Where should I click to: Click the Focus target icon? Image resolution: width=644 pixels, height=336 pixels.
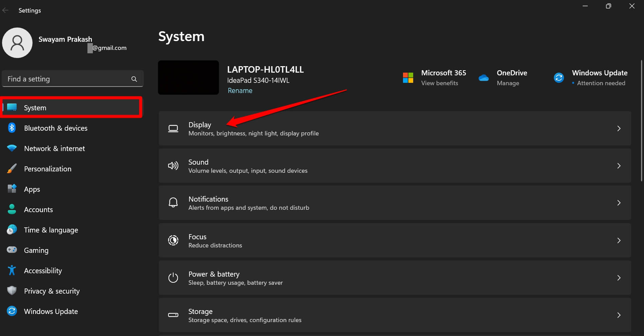173,240
